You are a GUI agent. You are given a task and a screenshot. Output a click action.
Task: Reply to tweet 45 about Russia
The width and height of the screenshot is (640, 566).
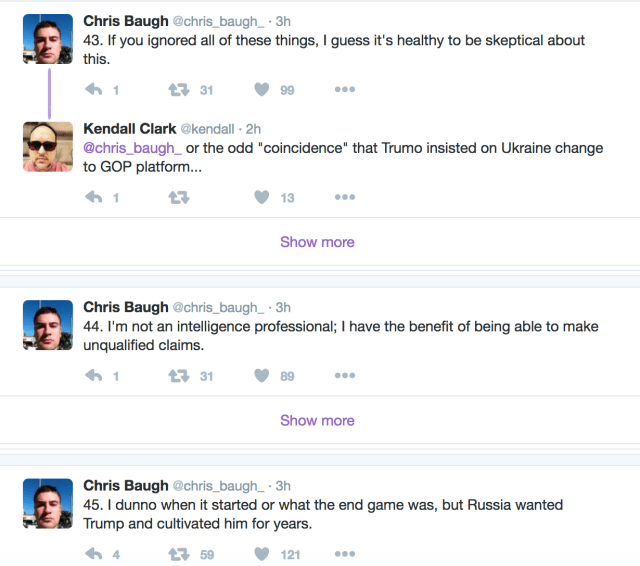tap(95, 553)
